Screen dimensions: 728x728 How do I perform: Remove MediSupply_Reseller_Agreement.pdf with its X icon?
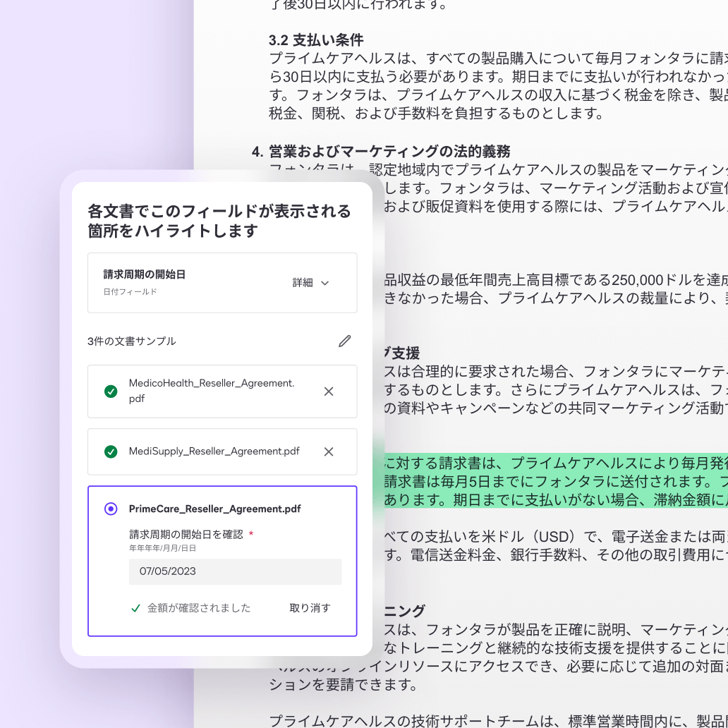[329, 451]
